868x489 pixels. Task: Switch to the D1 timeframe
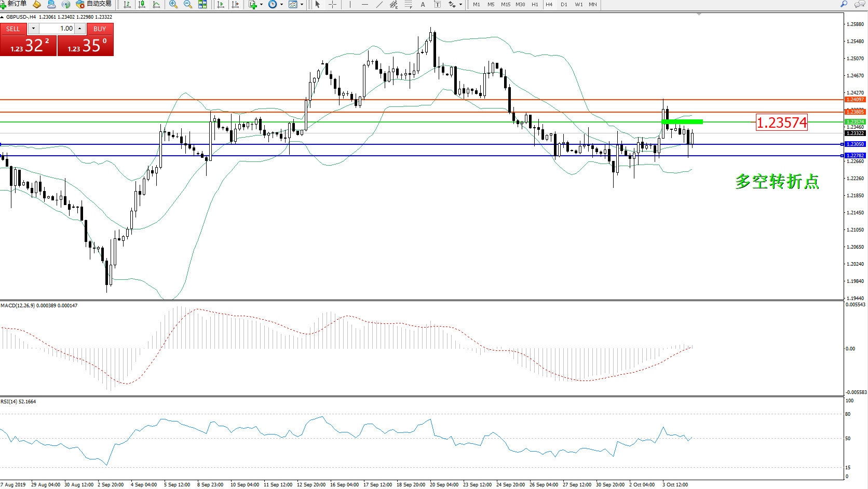click(x=564, y=5)
